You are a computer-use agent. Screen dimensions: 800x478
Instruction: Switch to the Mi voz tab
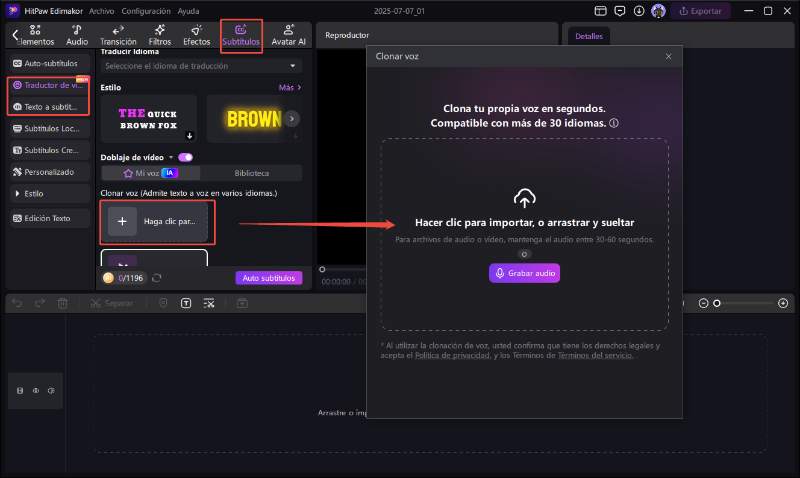point(151,173)
